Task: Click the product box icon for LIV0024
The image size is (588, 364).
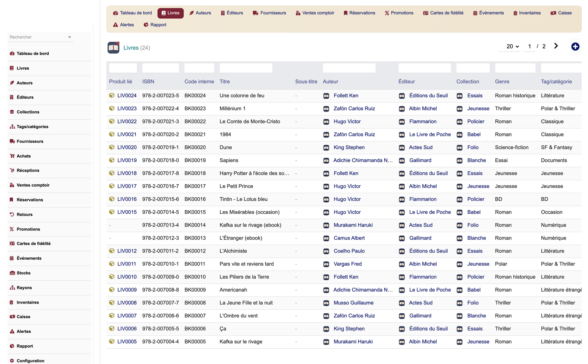Action: pyautogui.click(x=112, y=95)
